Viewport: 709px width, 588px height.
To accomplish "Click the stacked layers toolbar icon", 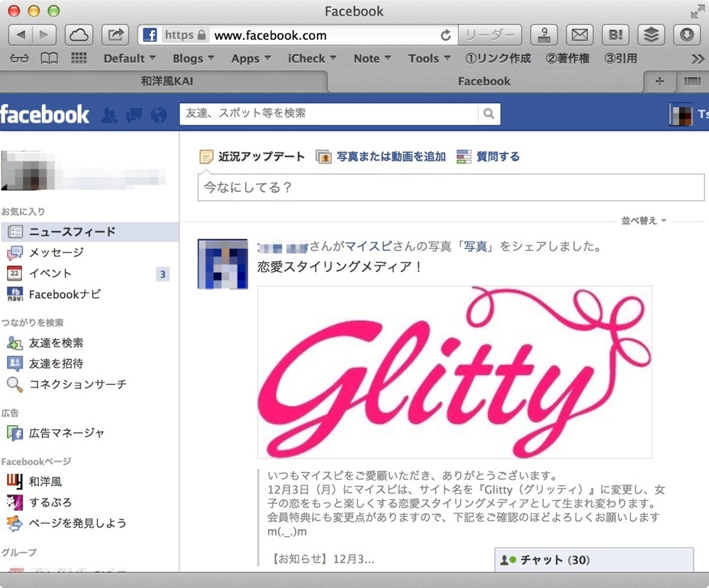I will tap(651, 35).
